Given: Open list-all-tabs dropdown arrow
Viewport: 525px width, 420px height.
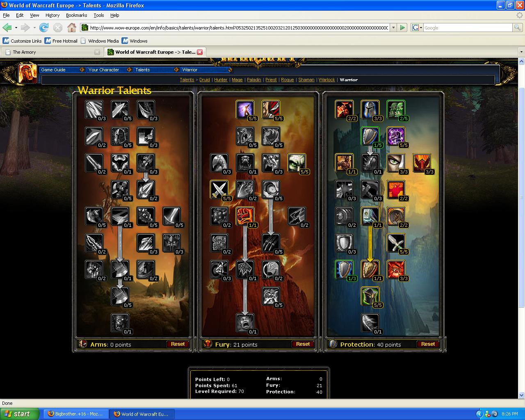Looking at the screenshot, I should [x=521, y=52].
